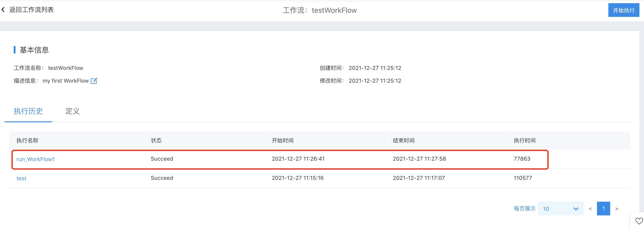Open the test execution link
The height and width of the screenshot is (230, 644).
pyautogui.click(x=21, y=178)
